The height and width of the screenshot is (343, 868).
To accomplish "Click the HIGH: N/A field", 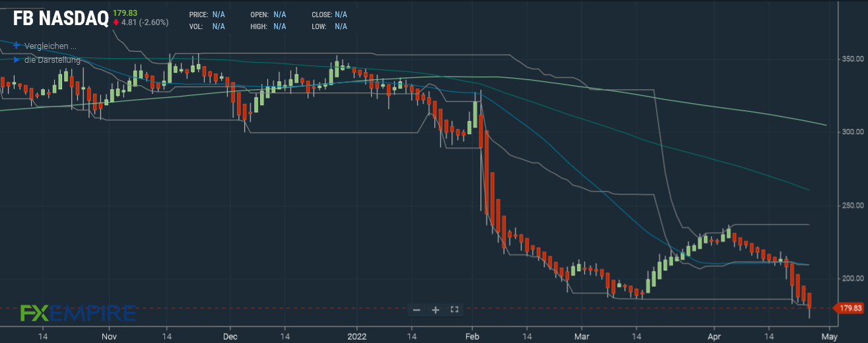I will point(269,26).
